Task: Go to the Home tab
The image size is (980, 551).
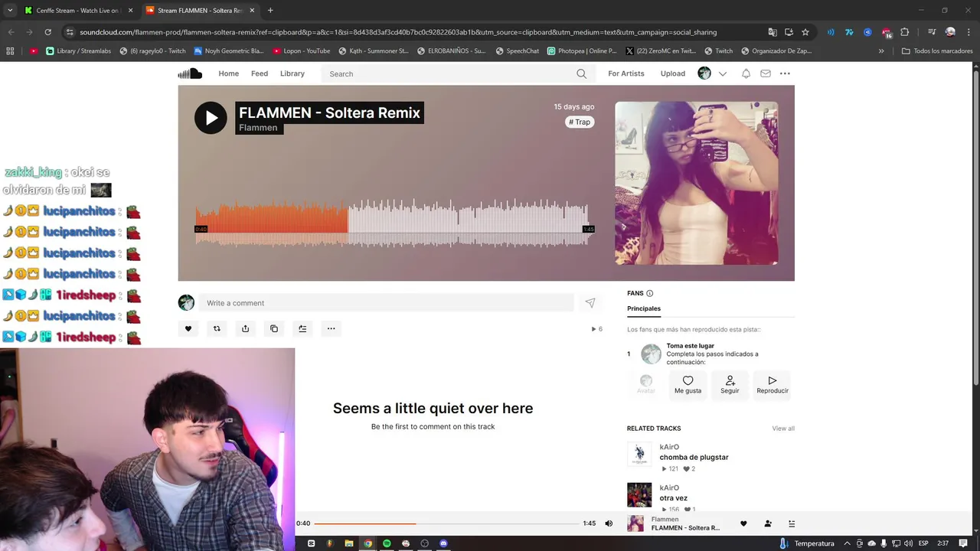Action: (228, 73)
